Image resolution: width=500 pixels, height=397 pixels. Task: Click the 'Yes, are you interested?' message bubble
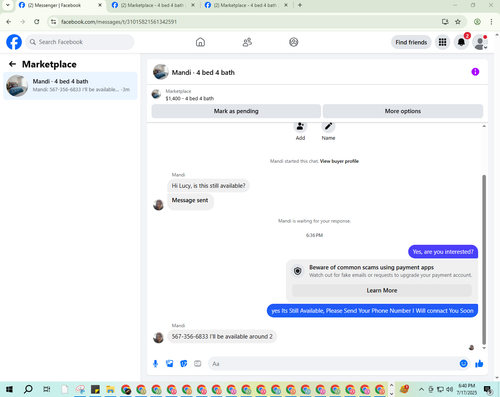[x=443, y=252]
